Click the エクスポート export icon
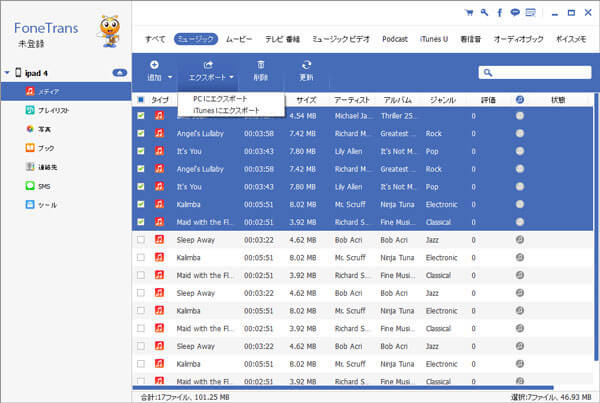The height and width of the screenshot is (403, 600). 208,65
